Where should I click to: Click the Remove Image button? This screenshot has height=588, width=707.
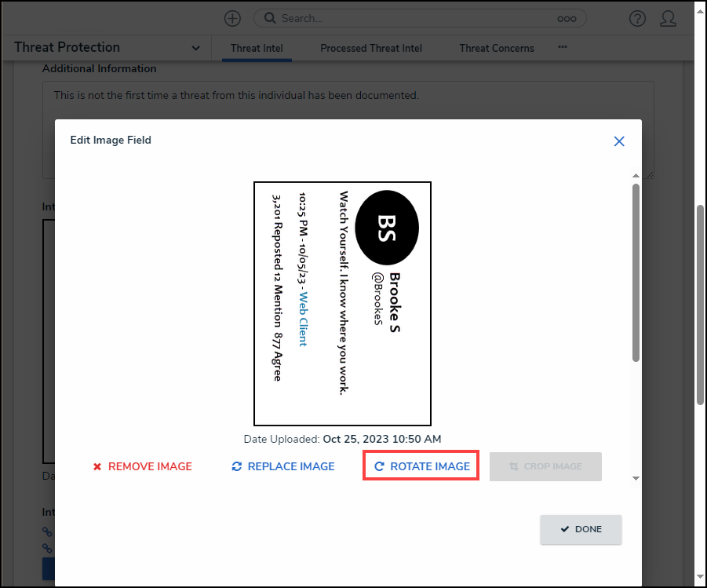click(143, 466)
